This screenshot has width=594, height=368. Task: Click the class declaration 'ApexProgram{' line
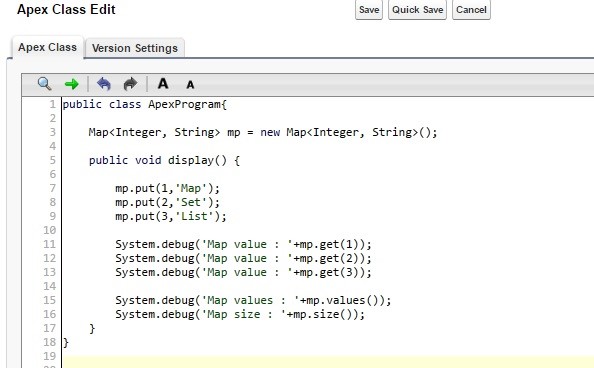(145, 105)
